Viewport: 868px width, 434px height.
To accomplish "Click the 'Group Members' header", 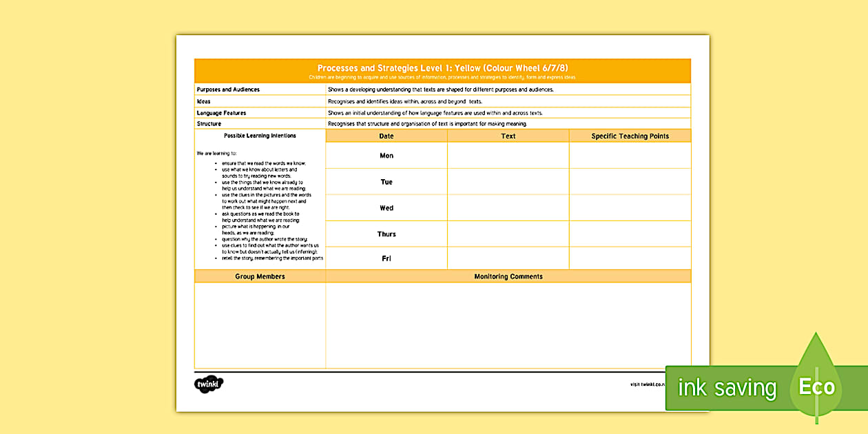I will 260,276.
